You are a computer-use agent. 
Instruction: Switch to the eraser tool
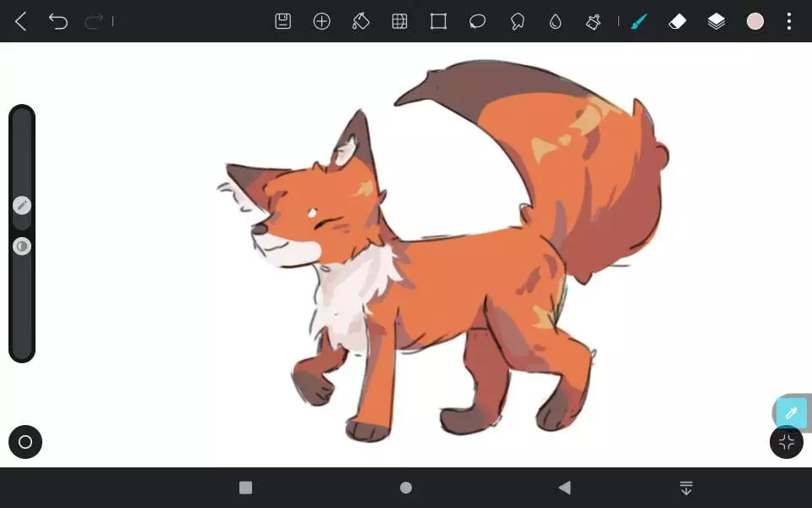coord(678,22)
